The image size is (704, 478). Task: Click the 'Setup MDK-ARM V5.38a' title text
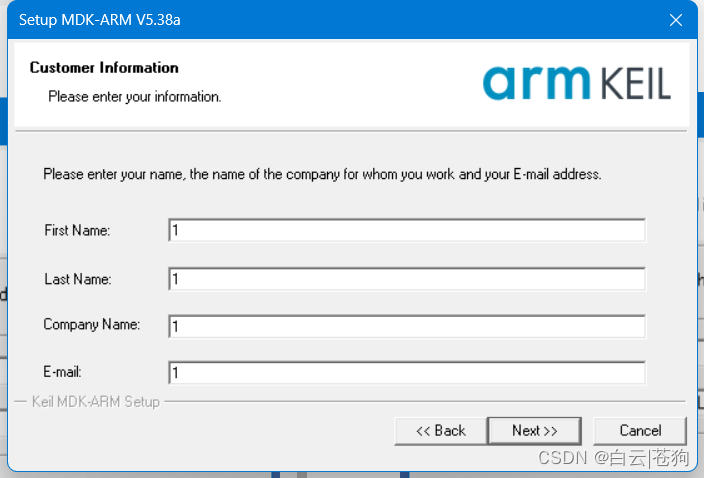coord(100,20)
